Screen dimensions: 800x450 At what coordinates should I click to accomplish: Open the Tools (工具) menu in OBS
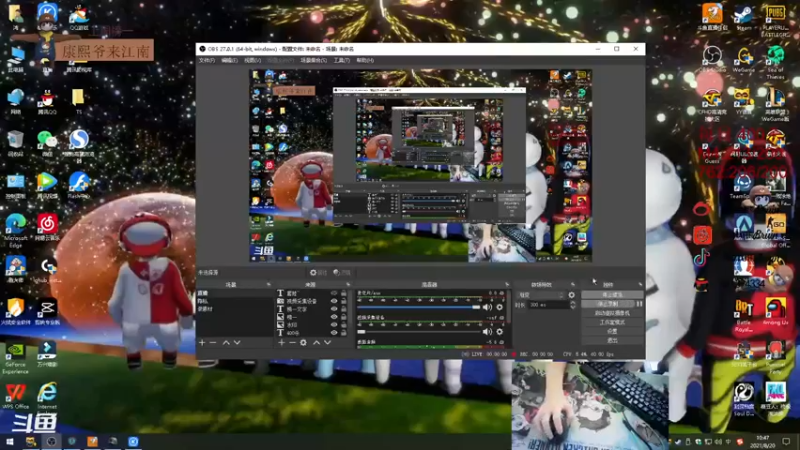click(x=341, y=60)
